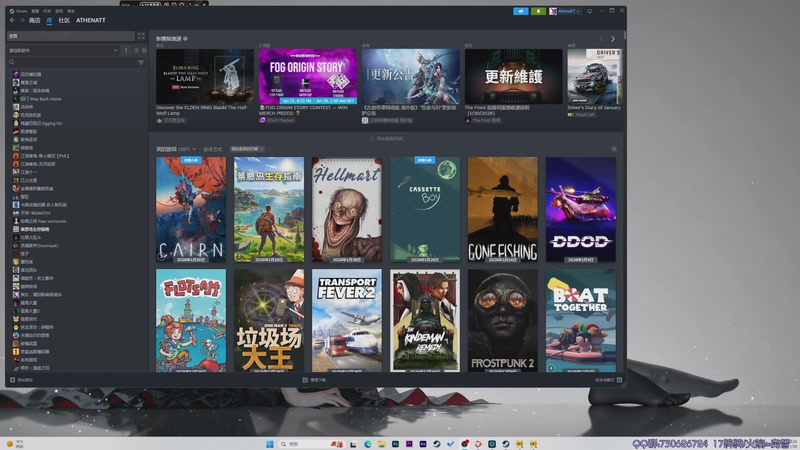Go back with the Steam back arrow
The height and width of the screenshot is (450, 800).
pyautogui.click(x=12, y=20)
